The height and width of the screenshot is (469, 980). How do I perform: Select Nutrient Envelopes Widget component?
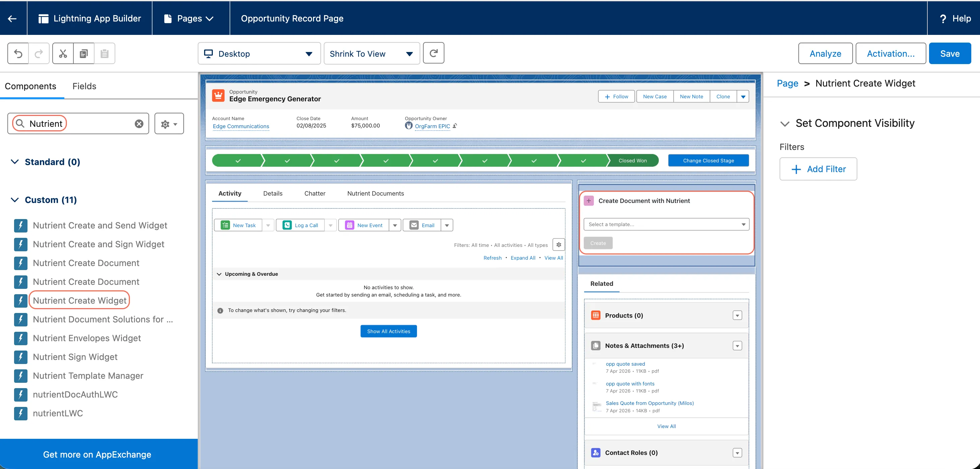tap(87, 338)
